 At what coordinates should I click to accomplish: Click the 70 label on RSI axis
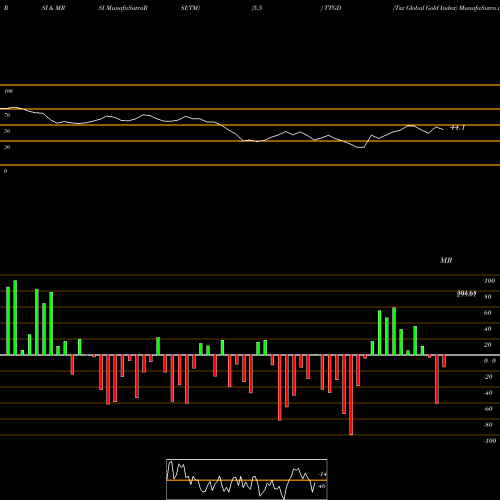(x=7, y=115)
